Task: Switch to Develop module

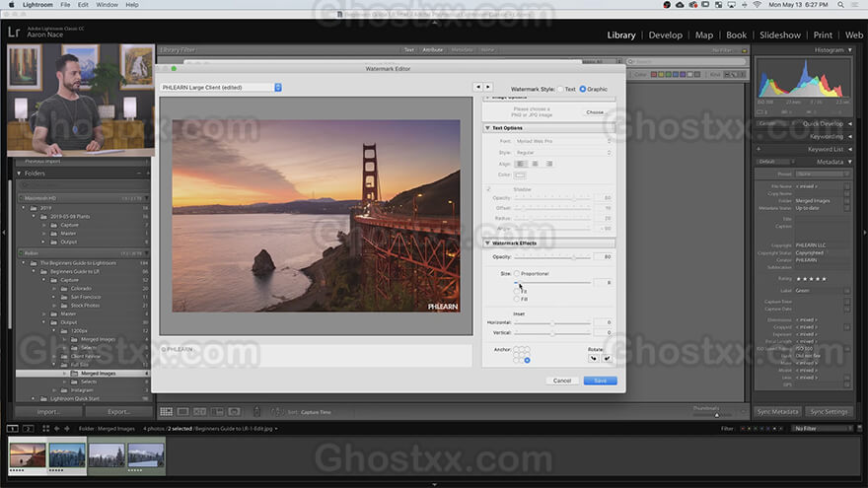Action: [x=666, y=35]
